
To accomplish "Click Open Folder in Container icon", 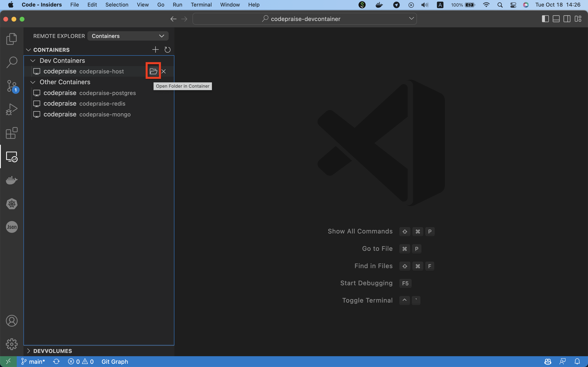I will tap(153, 71).
